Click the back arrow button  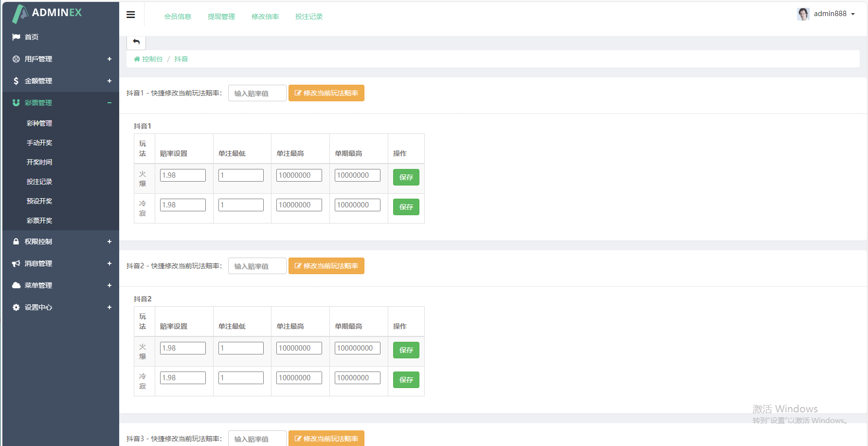pyautogui.click(x=136, y=42)
